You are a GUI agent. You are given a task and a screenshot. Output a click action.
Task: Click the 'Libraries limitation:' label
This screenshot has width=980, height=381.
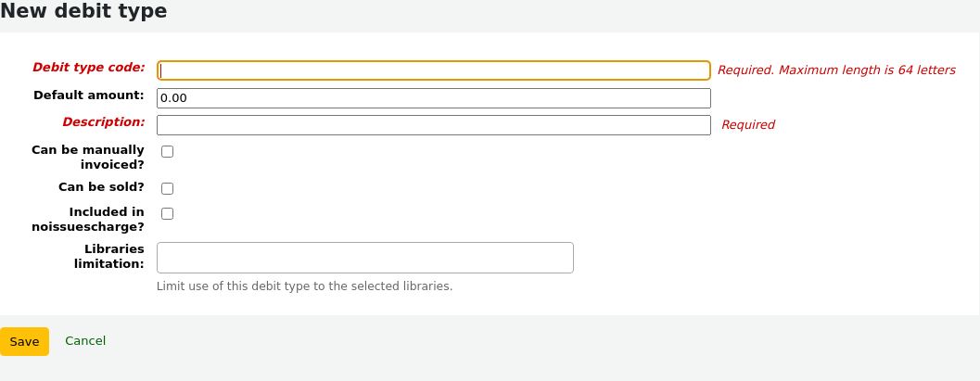[x=109, y=256]
